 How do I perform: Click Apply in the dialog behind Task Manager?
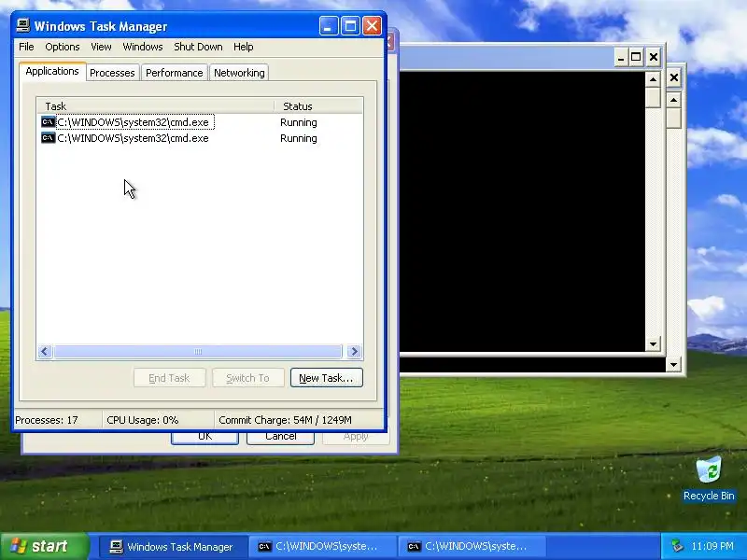(356, 438)
